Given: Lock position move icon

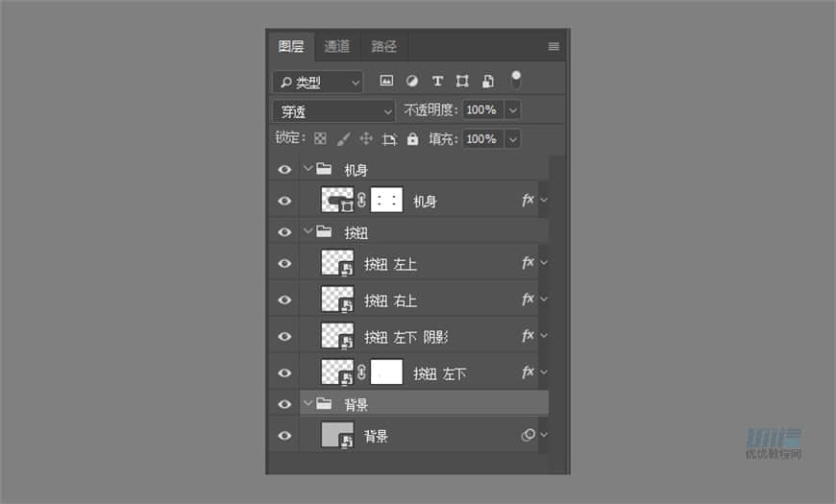Looking at the screenshot, I should pos(366,139).
